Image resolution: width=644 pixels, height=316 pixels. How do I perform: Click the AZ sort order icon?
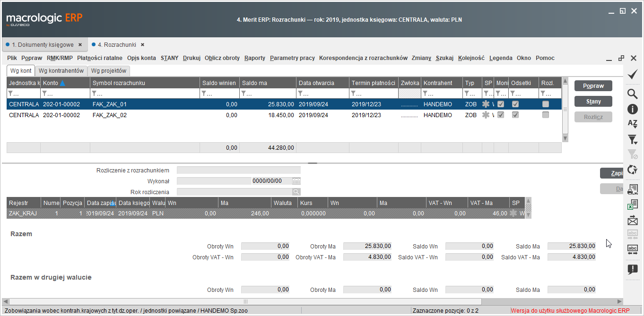(632, 123)
